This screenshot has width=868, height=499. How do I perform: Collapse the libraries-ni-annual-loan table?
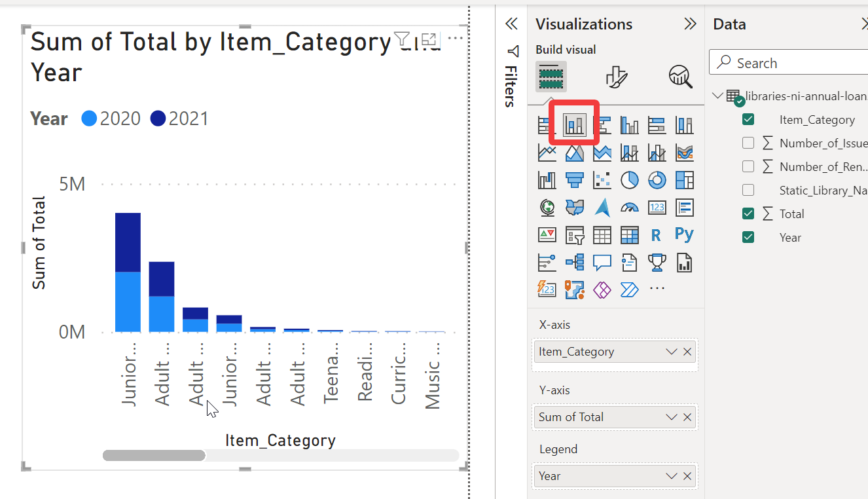[717, 96]
